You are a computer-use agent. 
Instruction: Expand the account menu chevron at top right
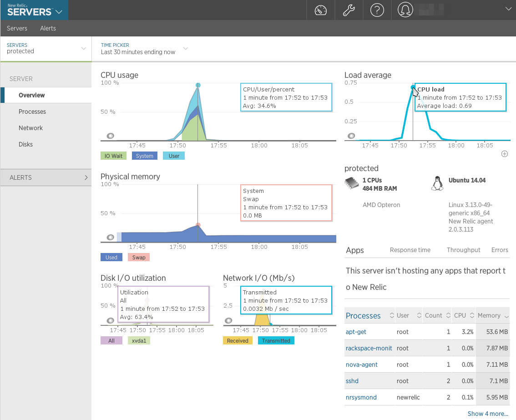(x=508, y=9)
